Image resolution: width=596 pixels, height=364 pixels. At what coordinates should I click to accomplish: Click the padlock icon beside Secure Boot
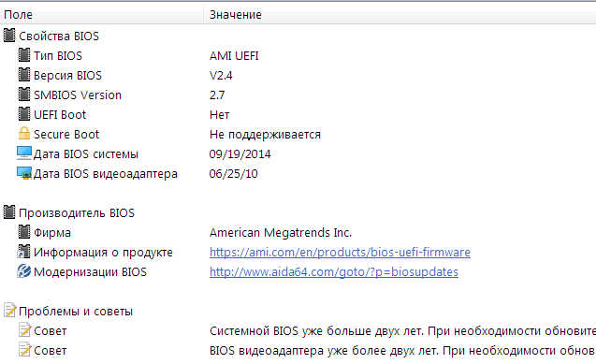point(24,134)
